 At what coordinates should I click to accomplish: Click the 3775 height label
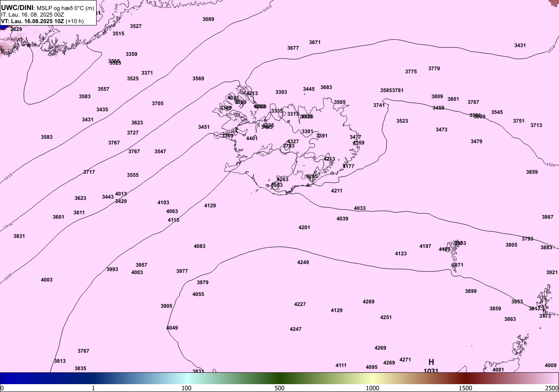coord(411,72)
